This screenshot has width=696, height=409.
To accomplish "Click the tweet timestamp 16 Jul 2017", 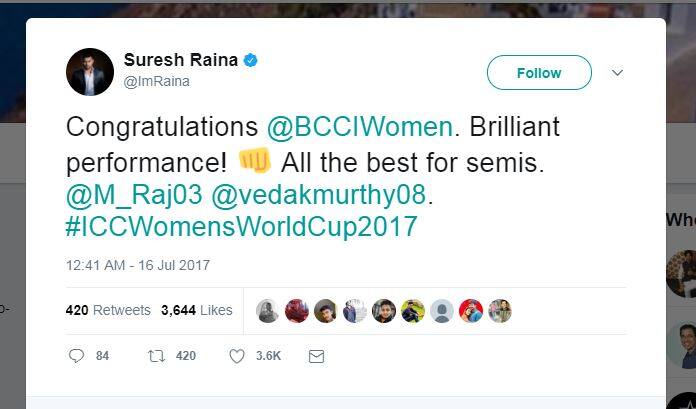I will tap(138, 266).
